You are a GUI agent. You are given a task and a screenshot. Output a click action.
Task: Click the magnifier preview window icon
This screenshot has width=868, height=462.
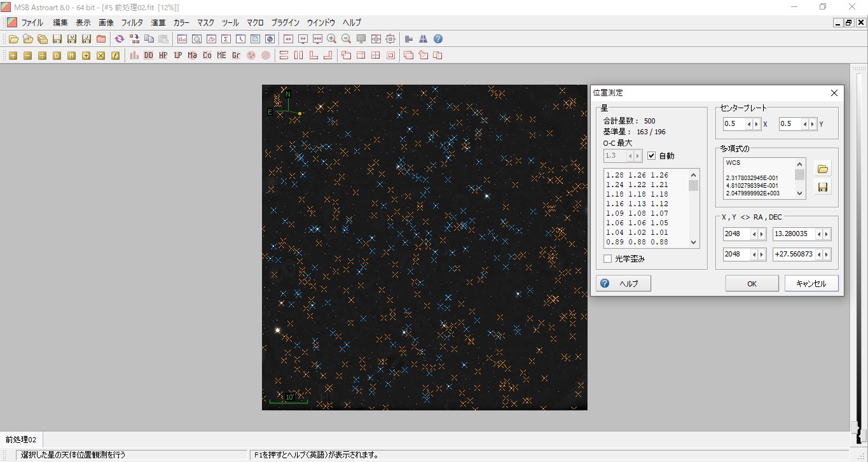[x=196, y=39]
